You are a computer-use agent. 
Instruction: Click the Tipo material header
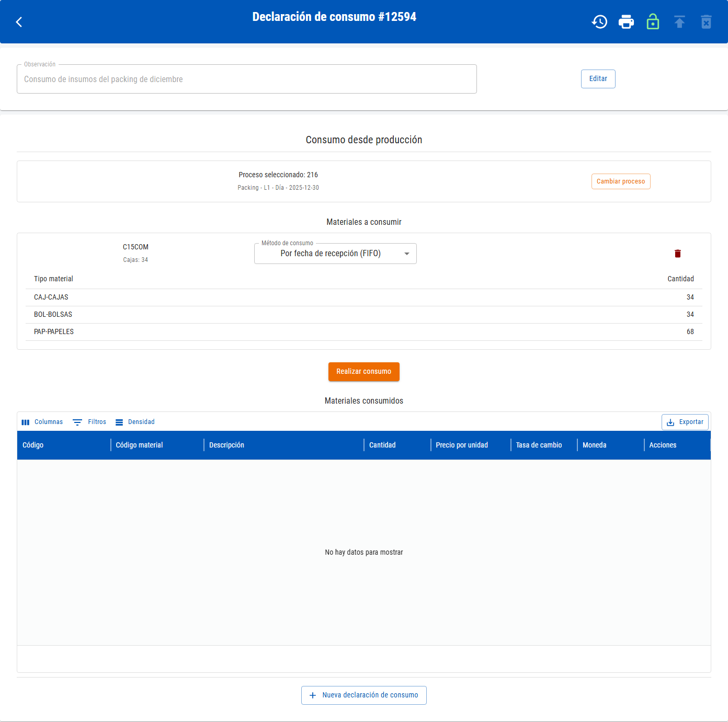point(53,279)
